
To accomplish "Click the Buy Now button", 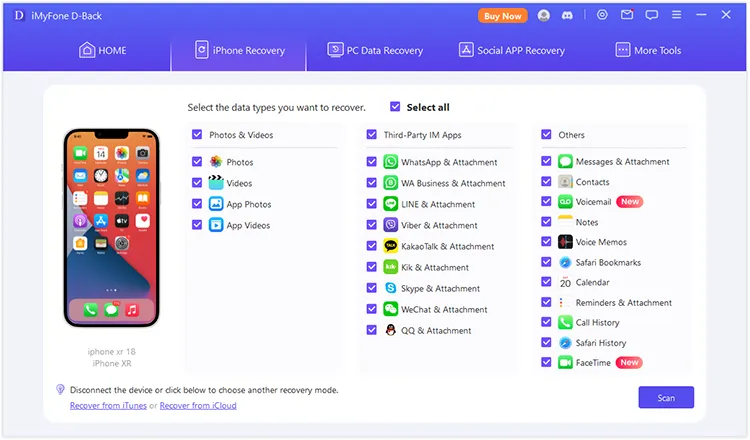I will tap(502, 16).
